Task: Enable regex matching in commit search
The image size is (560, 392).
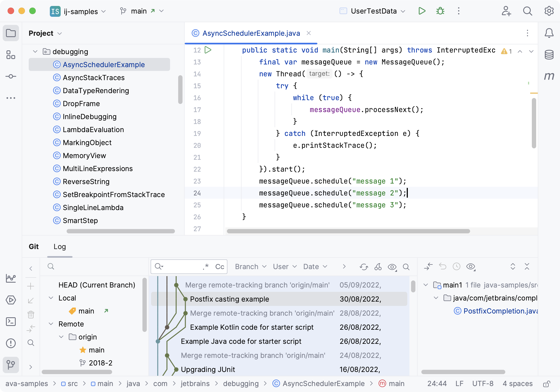Action: coord(206,266)
